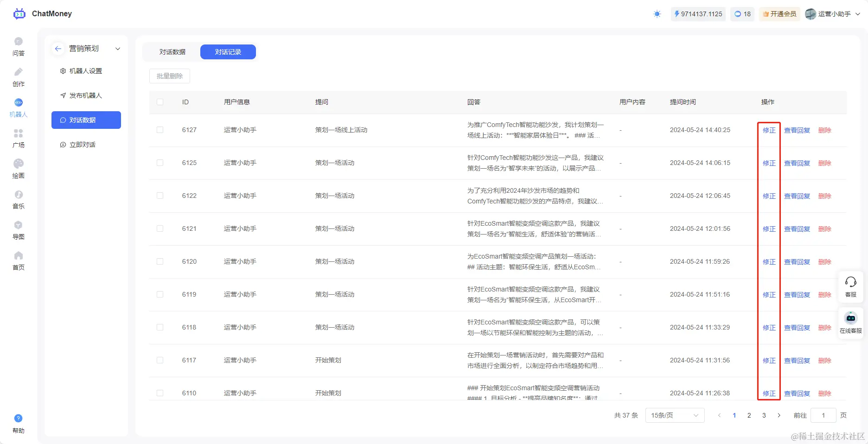The height and width of the screenshot is (444, 868).
Task: Go to page 3 of records
Action: [764, 415]
